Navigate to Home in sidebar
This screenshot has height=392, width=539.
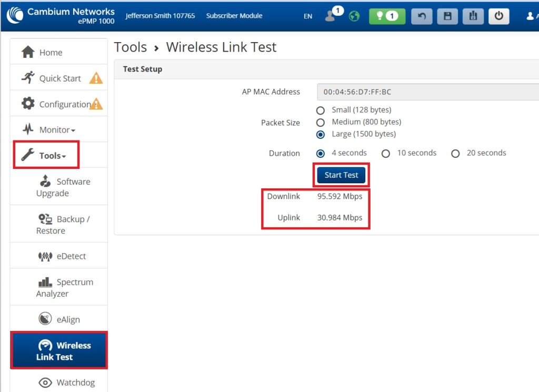(50, 53)
